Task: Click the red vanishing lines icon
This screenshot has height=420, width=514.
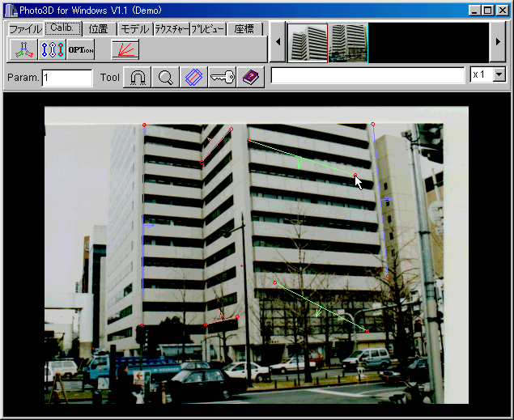Action: (125, 50)
